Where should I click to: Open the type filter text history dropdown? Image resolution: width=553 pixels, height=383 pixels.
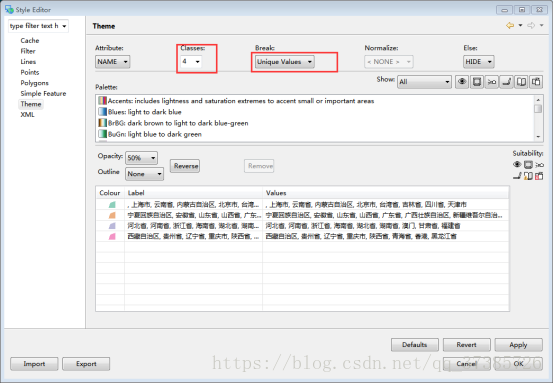coord(64,26)
